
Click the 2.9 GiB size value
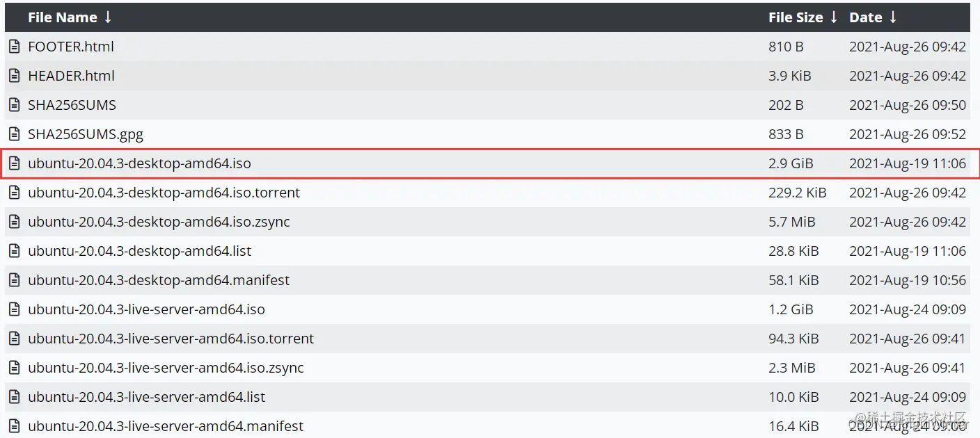[791, 163]
